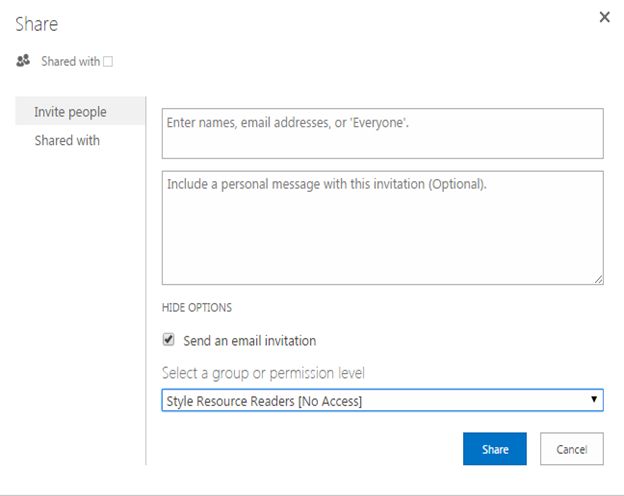Click the names or email addresses field
This screenshot has height=496, width=624.
click(382, 133)
